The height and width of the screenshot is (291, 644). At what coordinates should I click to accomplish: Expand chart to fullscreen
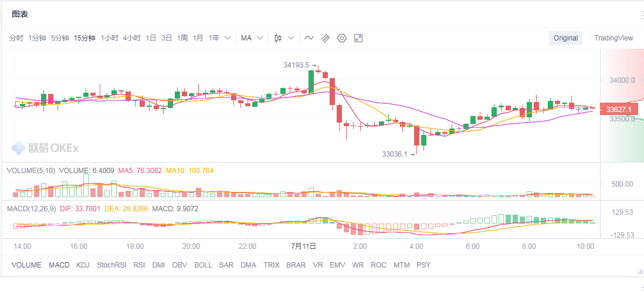[x=358, y=38]
